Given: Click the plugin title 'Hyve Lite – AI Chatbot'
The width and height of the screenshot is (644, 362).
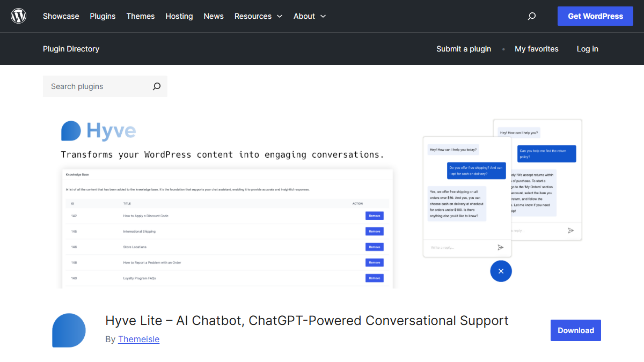Looking at the screenshot, I should 307,321.
